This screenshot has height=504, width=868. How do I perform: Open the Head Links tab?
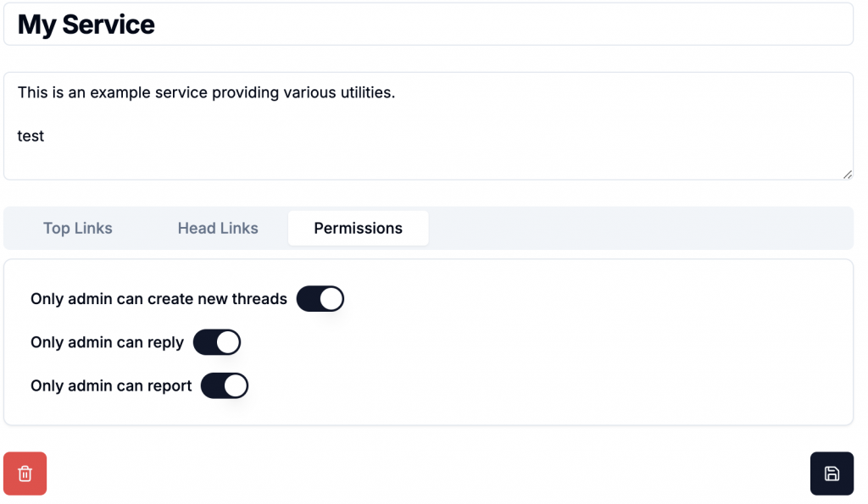coord(218,228)
